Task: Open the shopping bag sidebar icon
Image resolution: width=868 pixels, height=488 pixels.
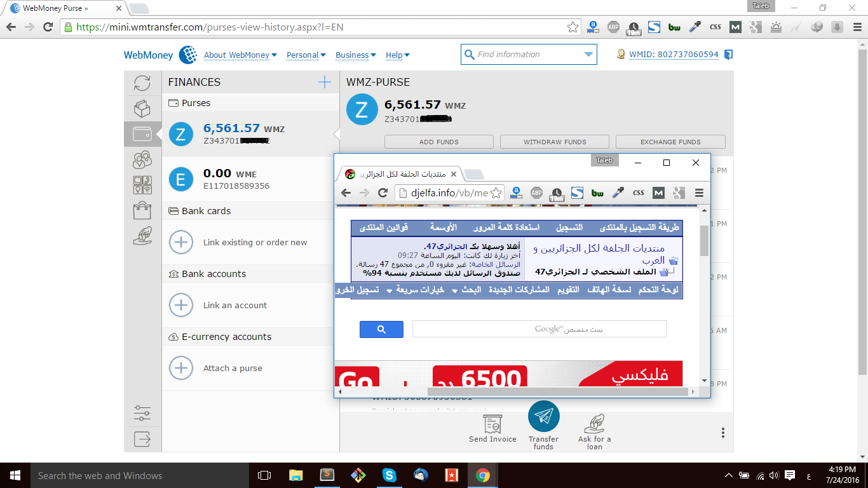Action: pyautogui.click(x=142, y=210)
